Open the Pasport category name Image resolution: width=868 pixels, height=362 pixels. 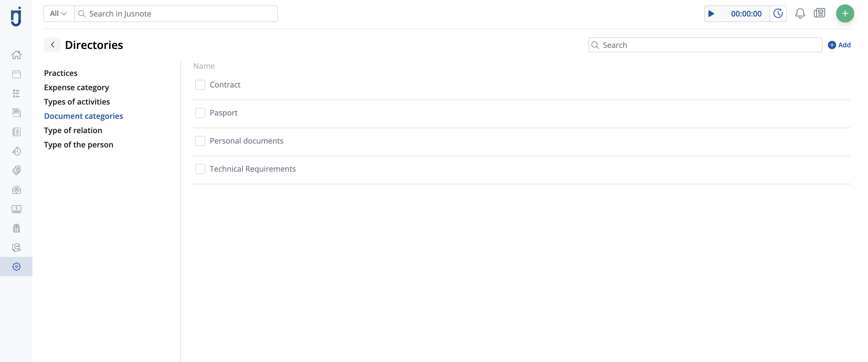pos(223,113)
